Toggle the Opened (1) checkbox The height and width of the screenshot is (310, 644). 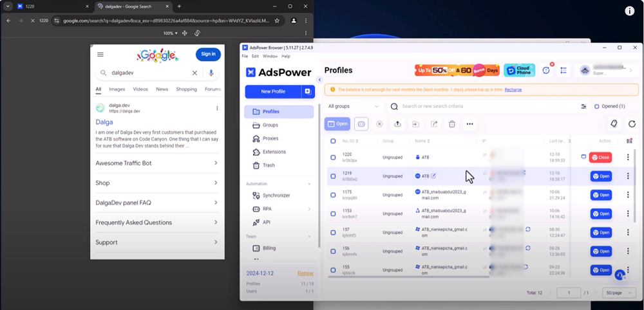coord(597,106)
